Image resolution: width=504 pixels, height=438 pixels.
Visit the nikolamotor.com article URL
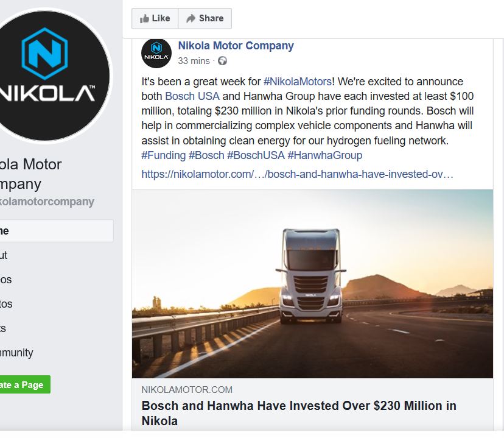[297, 174]
